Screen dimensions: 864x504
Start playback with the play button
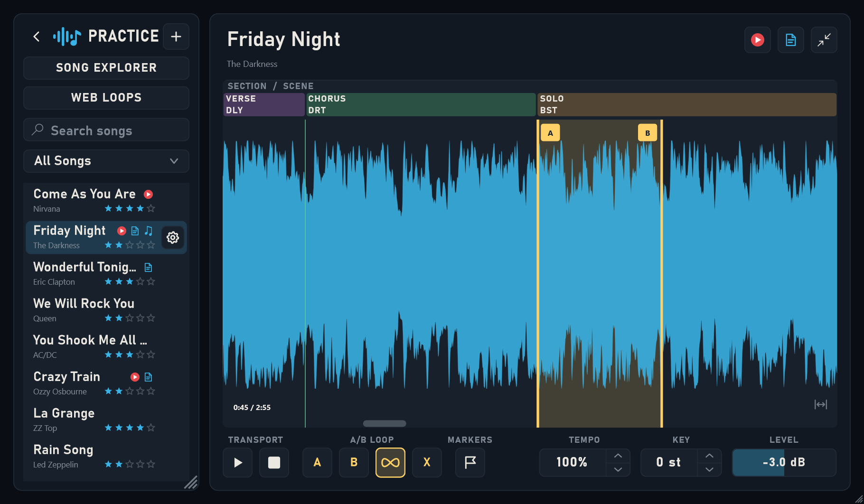coord(238,462)
